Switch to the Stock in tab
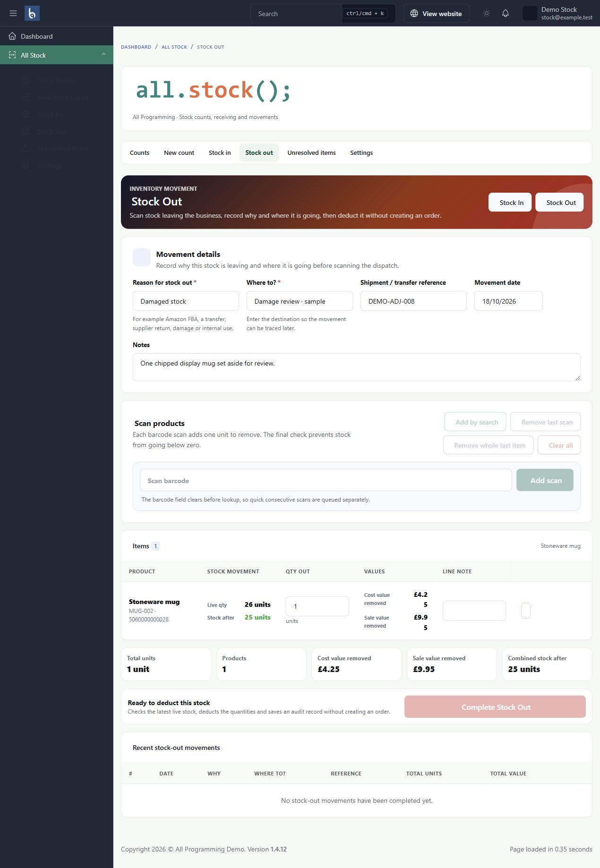Screen dimensions: 600x868 click(220, 153)
